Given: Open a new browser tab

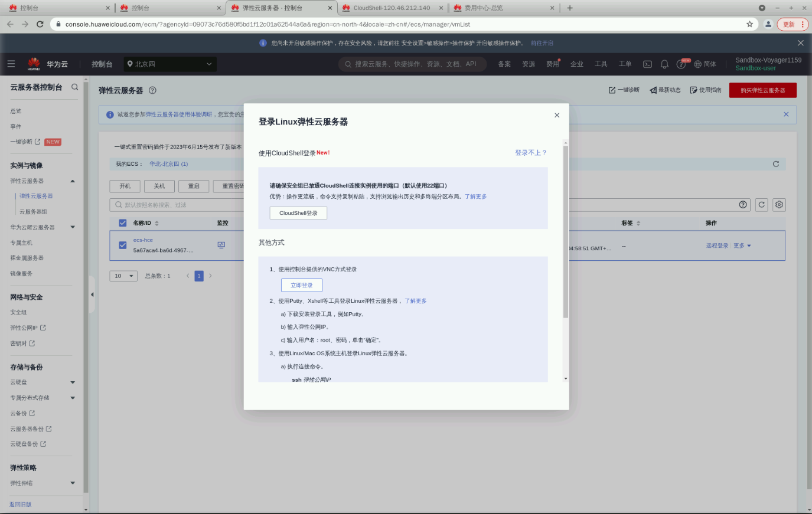Looking at the screenshot, I should click(570, 8).
